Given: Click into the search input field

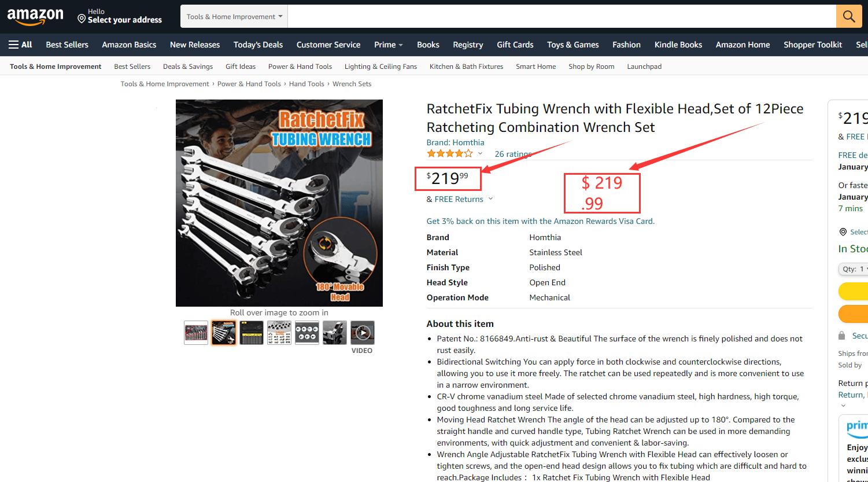Looking at the screenshot, I should [562, 16].
